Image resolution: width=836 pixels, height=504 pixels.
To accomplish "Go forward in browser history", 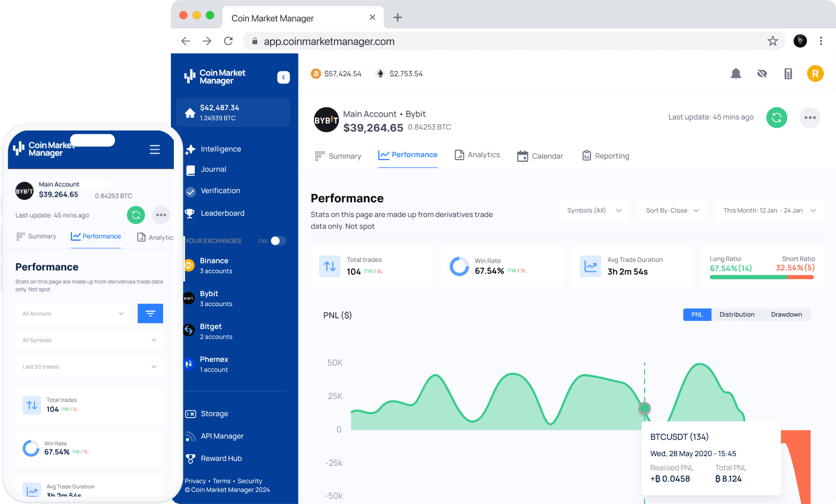I will pos(207,41).
